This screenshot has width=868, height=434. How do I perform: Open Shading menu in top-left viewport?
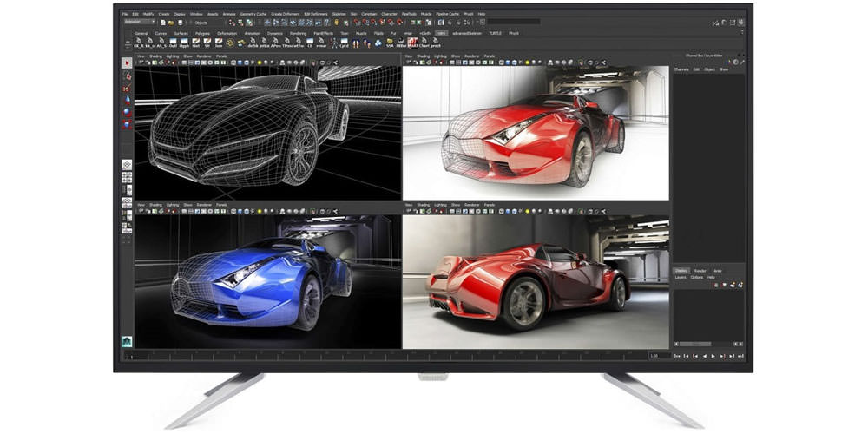tap(155, 56)
